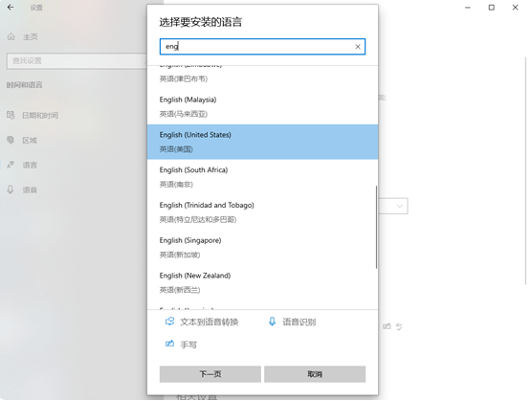This screenshot has width=532, height=401.
Task: Click the 选择要安装的语言 dialog title
Action: [201, 22]
